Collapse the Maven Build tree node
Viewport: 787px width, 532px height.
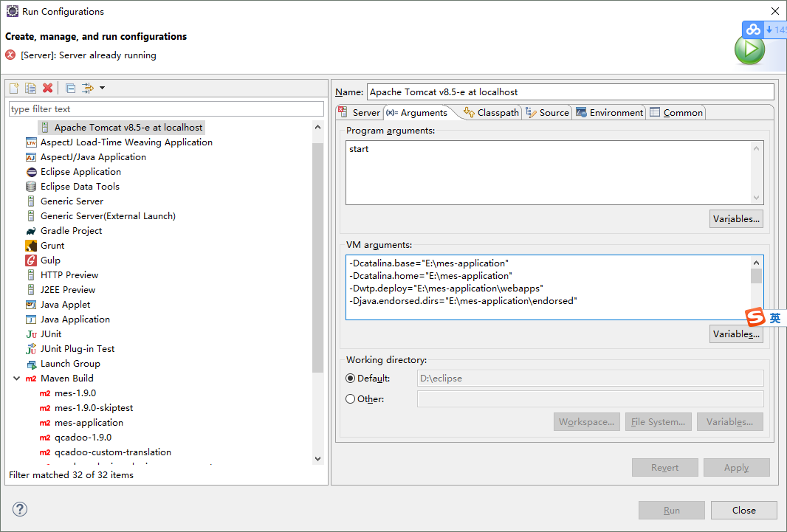(16, 379)
